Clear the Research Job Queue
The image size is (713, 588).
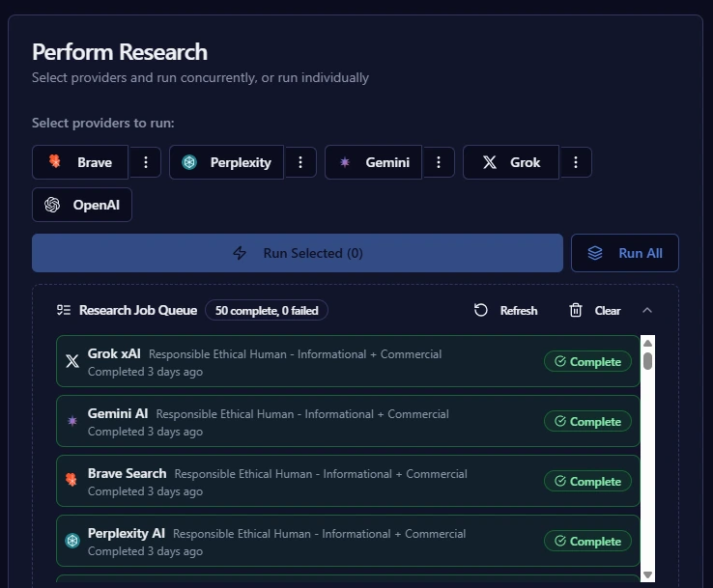(595, 310)
